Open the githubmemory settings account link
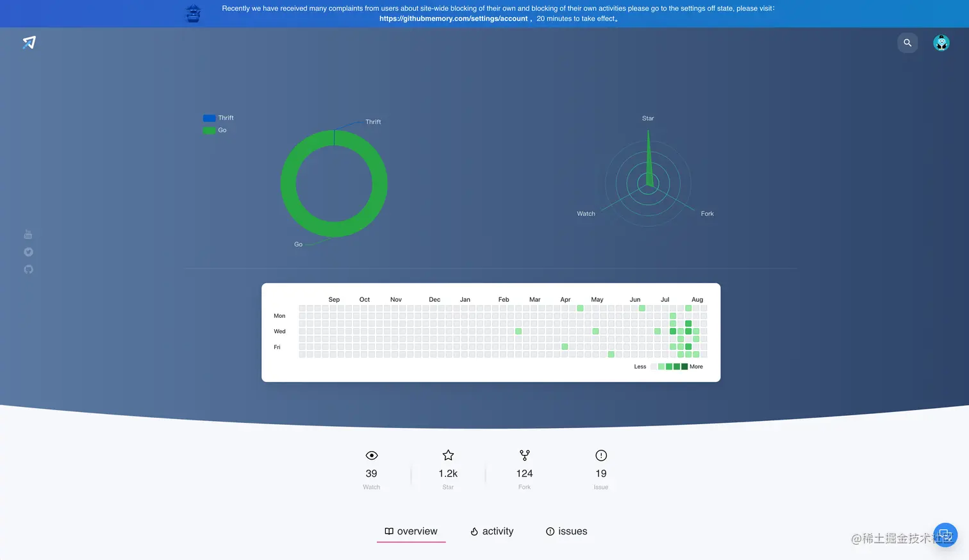Screen dimensions: 969x560 pos(454,19)
